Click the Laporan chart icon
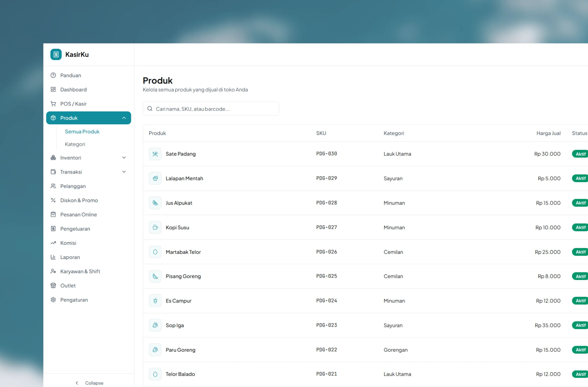Image resolution: width=588 pixels, height=387 pixels. point(53,257)
